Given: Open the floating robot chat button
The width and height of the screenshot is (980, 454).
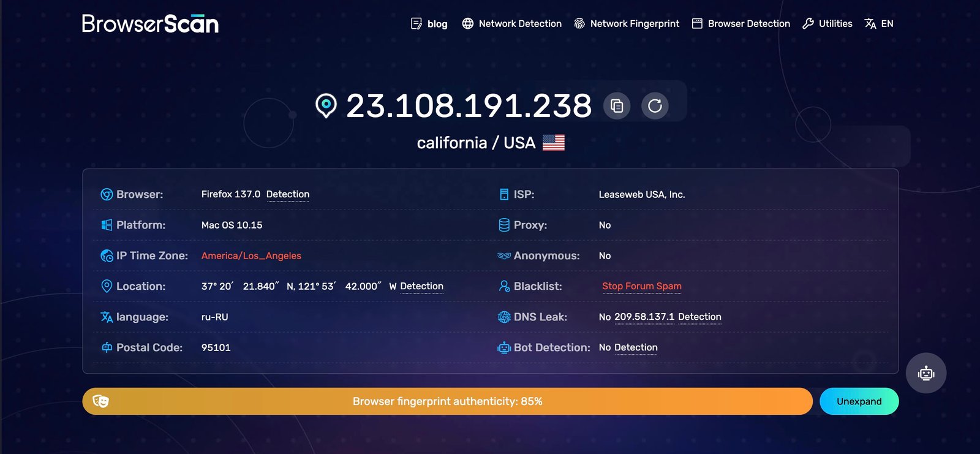Looking at the screenshot, I should pyautogui.click(x=926, y=373).
